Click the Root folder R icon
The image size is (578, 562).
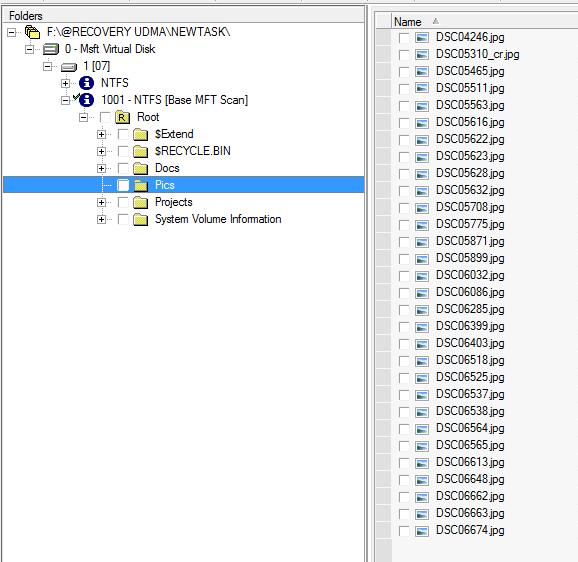[122, 118]
